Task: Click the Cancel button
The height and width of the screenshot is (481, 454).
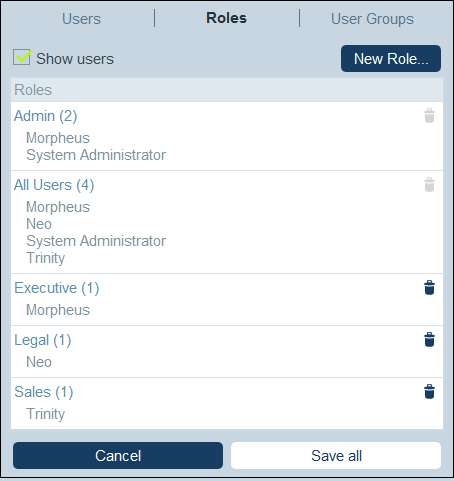Action: pos(118,455)
